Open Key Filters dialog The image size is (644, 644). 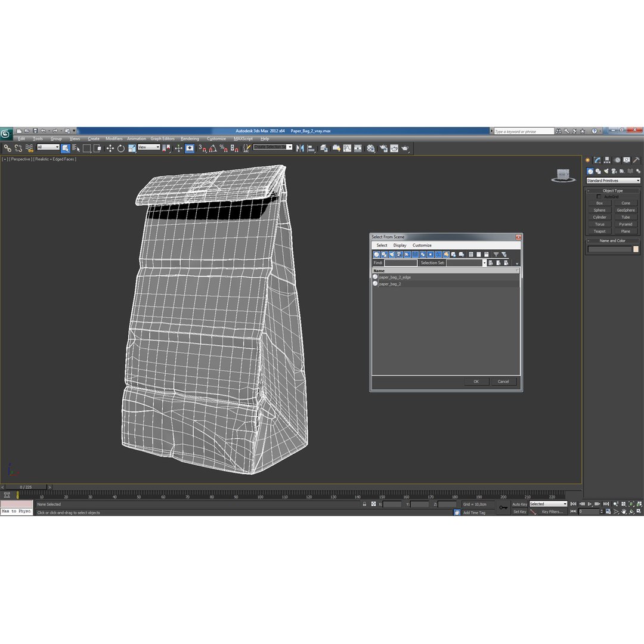click(552, 512)
